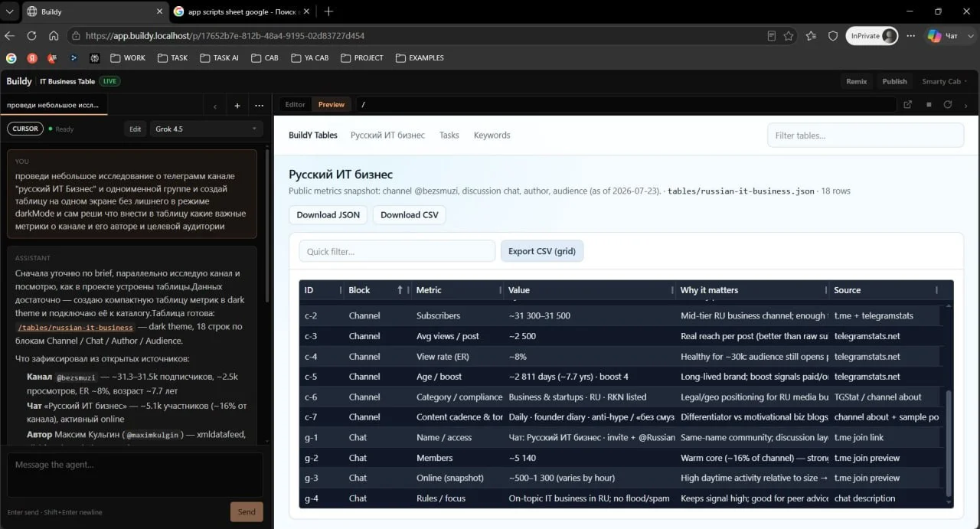
Task: Open the 'Русский ИТ бизнес' nav item
Action: click(387, 135)
